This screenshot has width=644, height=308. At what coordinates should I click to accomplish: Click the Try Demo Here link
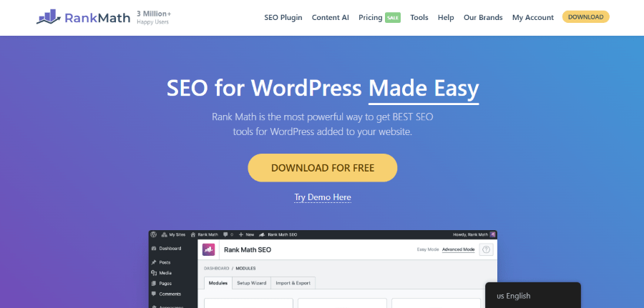coord(322,197)
